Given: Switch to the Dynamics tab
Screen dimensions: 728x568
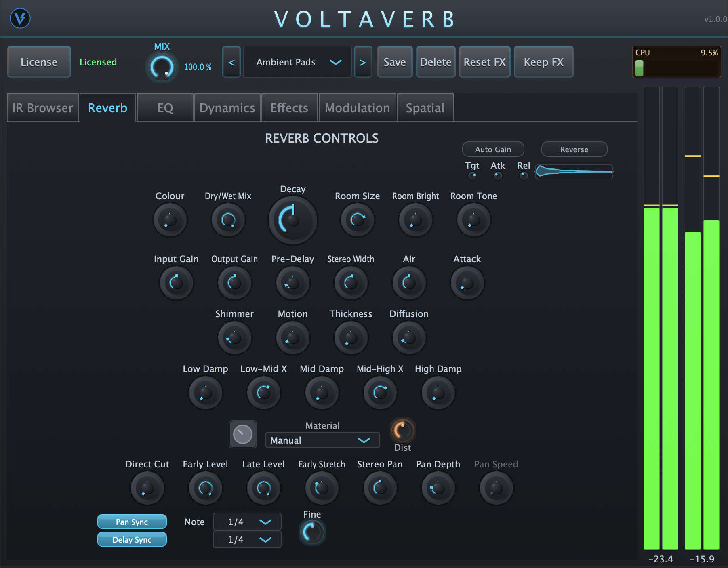Looking at the screenshot, I should click(x=227, y=108).
